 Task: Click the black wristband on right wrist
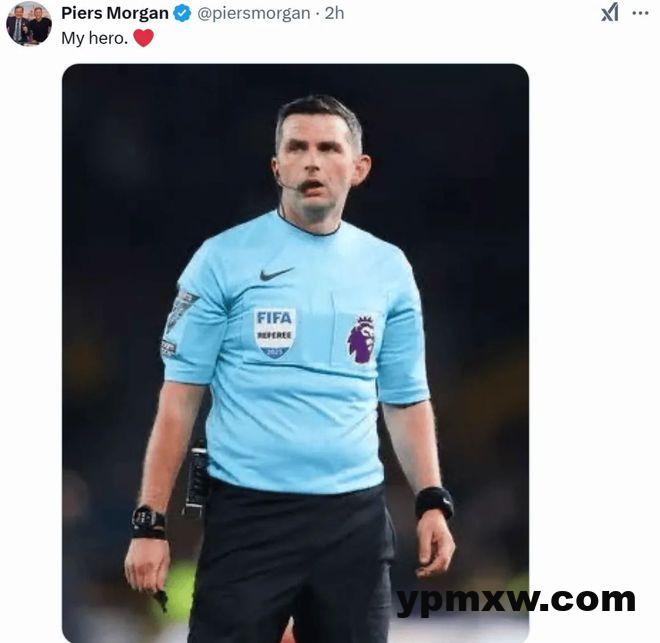pos(434,502)
